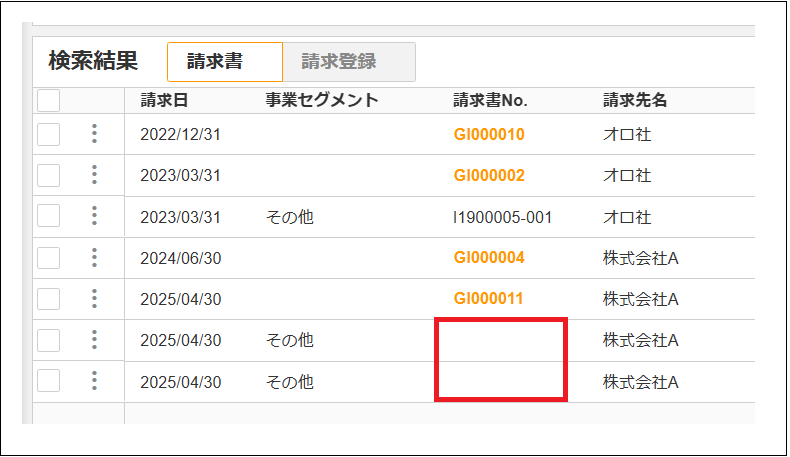790x457 pixels.
Task: Click the 検索結果 heading
Action: coord(93,61)
